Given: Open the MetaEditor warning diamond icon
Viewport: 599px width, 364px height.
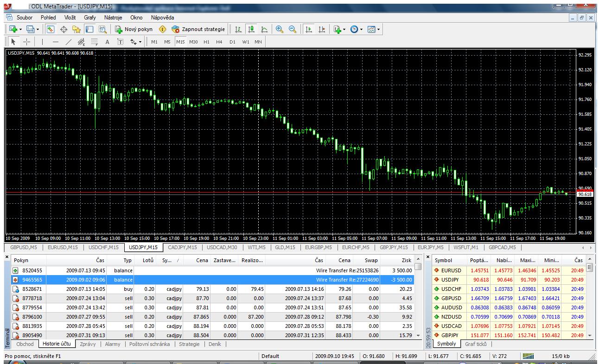Looking at the screenshot, I should click(x=162, y=29).
